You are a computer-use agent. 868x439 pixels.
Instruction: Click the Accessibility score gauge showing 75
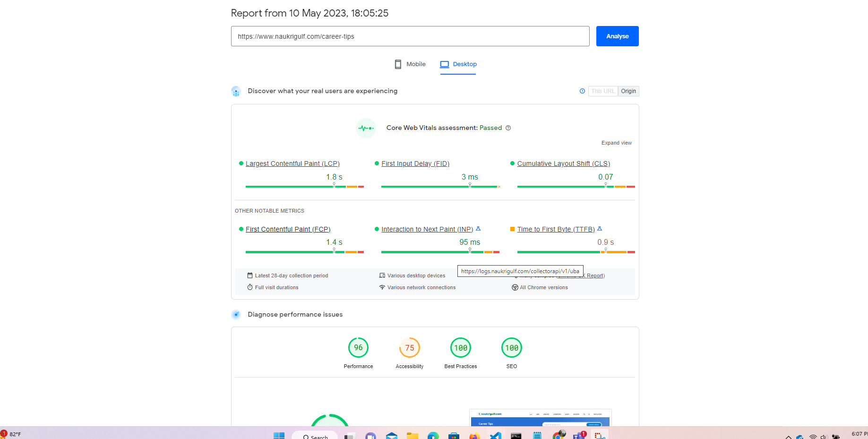click(409, 348)
